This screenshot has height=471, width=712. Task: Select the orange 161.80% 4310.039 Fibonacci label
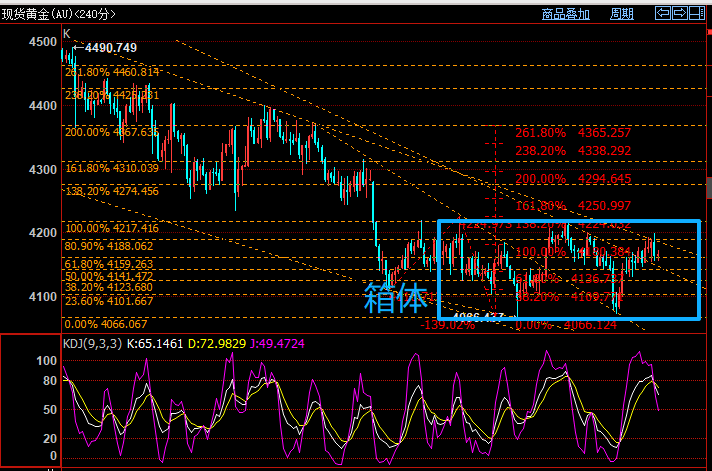tap(112, 169)
